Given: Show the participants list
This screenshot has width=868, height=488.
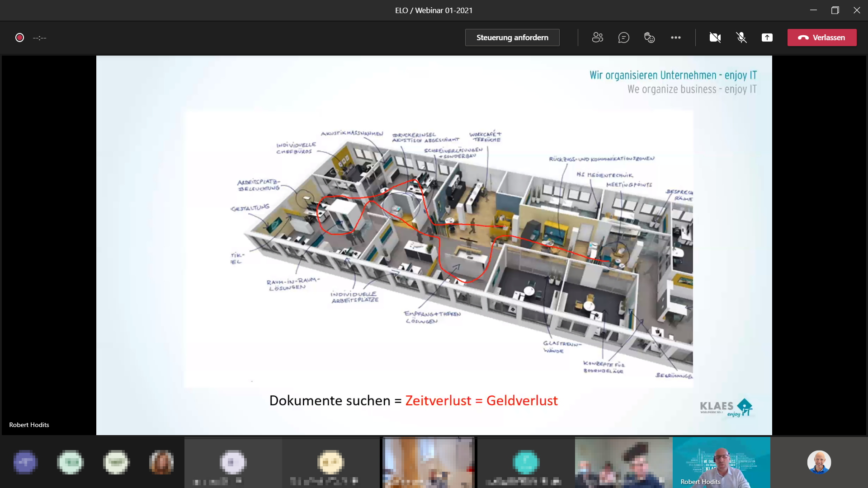Looking at the screenshot, I should point(597,38).
